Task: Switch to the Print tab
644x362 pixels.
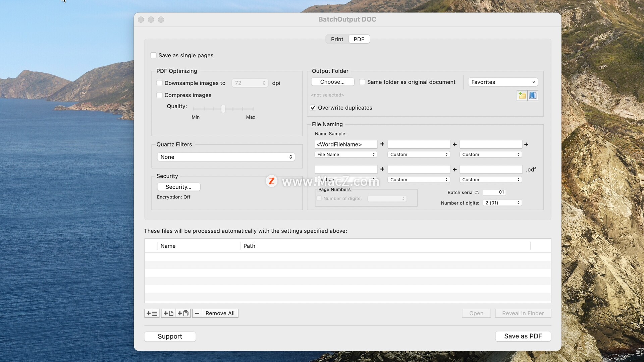Action: (337, 39)
